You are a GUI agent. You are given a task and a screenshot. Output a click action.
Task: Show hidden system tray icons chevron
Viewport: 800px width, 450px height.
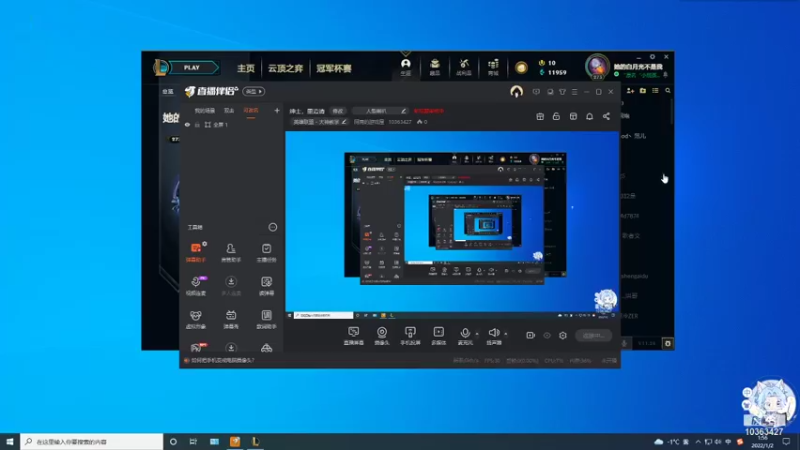point(697,441)
